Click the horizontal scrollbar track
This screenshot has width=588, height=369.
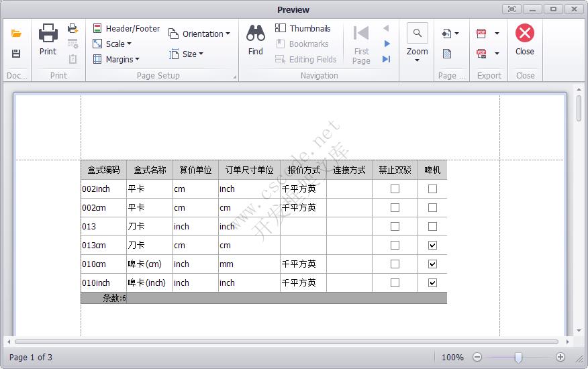287,341
